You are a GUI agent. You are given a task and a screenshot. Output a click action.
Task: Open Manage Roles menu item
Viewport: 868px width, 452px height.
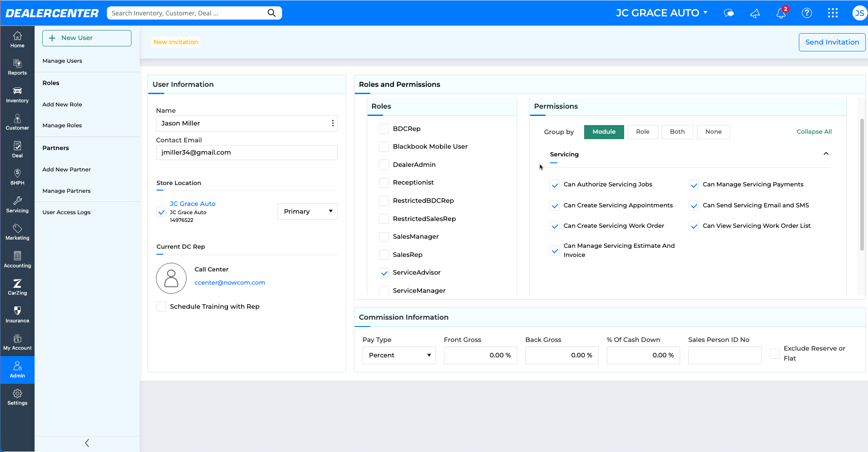pyautogui.click(x=62, y=126)
